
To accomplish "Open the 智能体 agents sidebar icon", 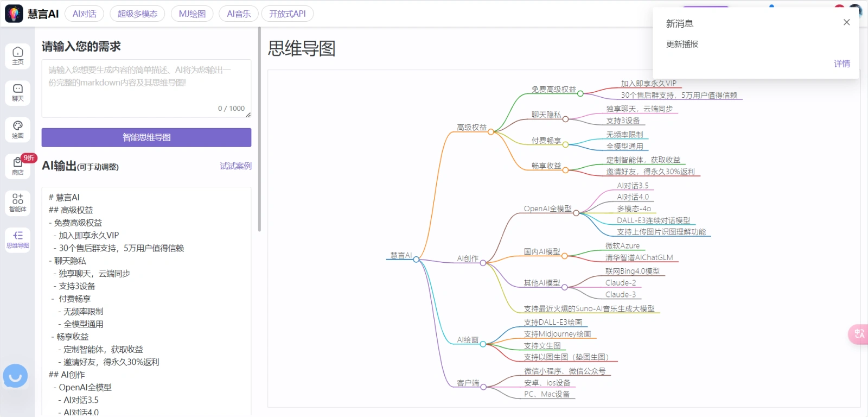I will point(18,203).
